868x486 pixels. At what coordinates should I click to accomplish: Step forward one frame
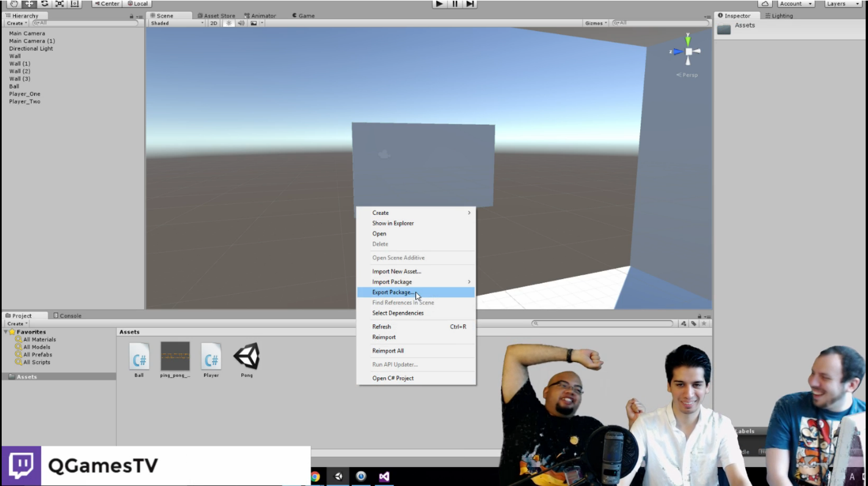[x=470, y=4]
